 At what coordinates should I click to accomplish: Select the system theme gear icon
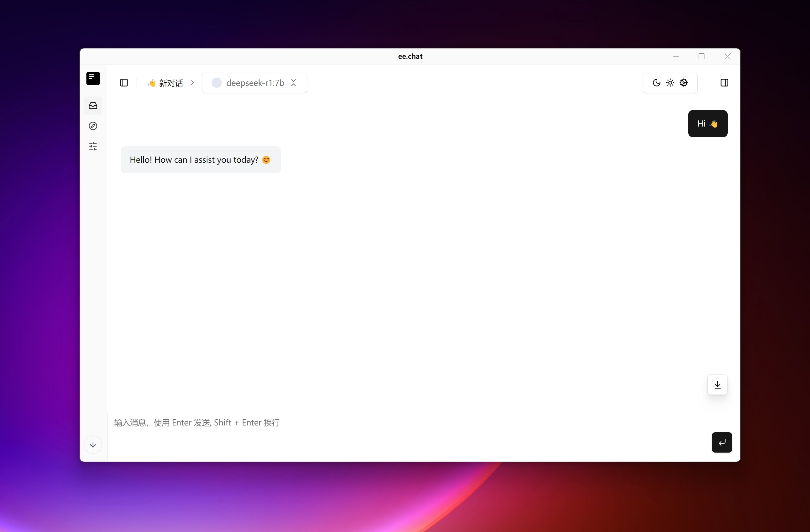pyautogui.click(x=684, y=83)
